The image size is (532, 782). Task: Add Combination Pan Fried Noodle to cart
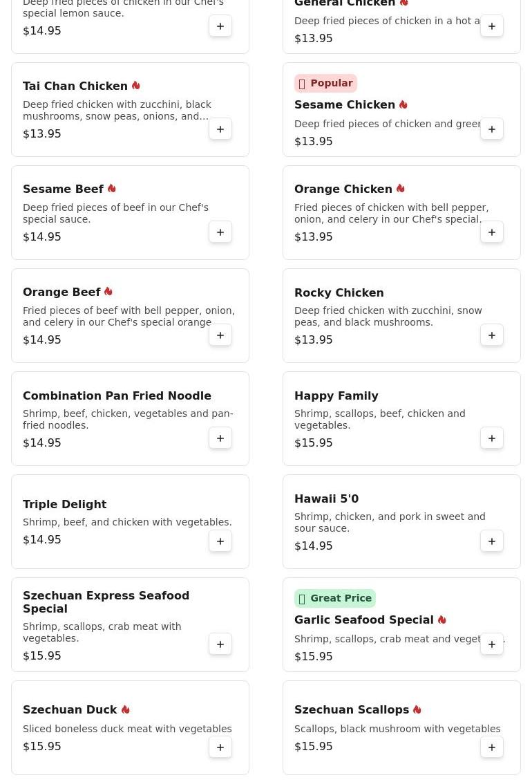click(220, 438)
